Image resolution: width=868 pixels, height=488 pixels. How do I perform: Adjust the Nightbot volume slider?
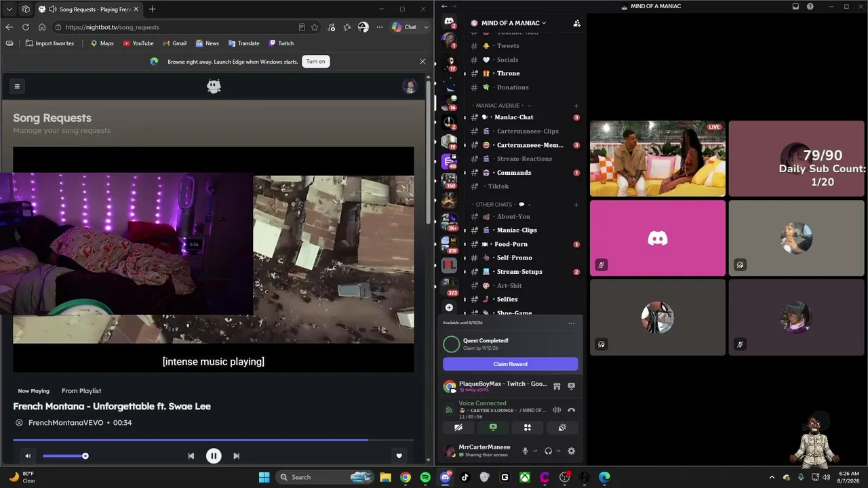(x=65, y=456)
